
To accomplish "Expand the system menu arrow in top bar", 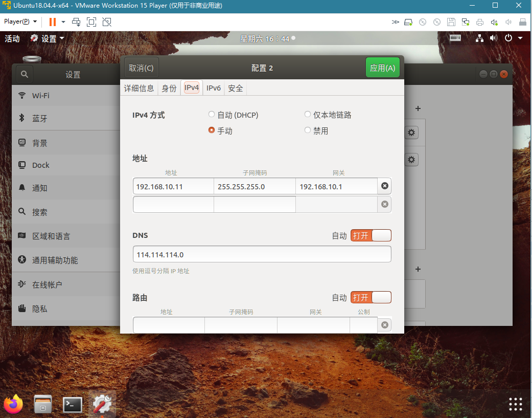I will 520,38.
